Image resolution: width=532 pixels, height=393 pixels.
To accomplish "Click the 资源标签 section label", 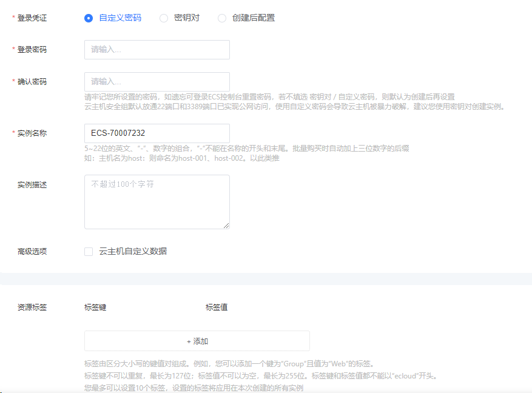I will pyautogui.click(x=32, y=307).
